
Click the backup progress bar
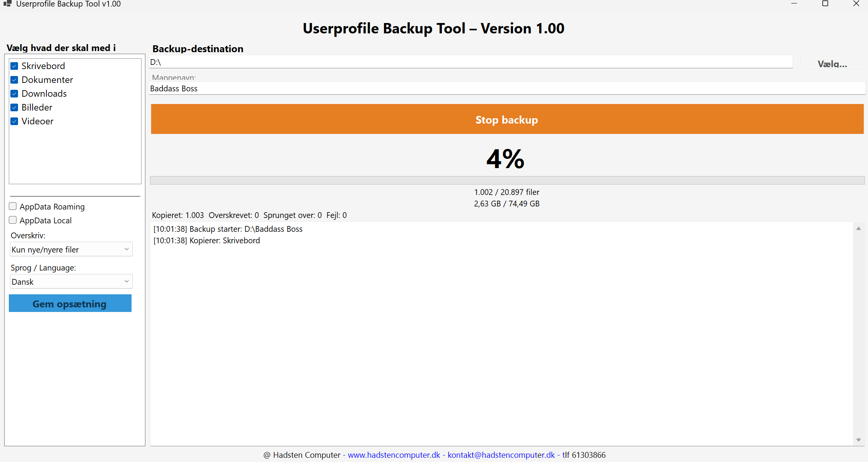[x=507, y=180]
